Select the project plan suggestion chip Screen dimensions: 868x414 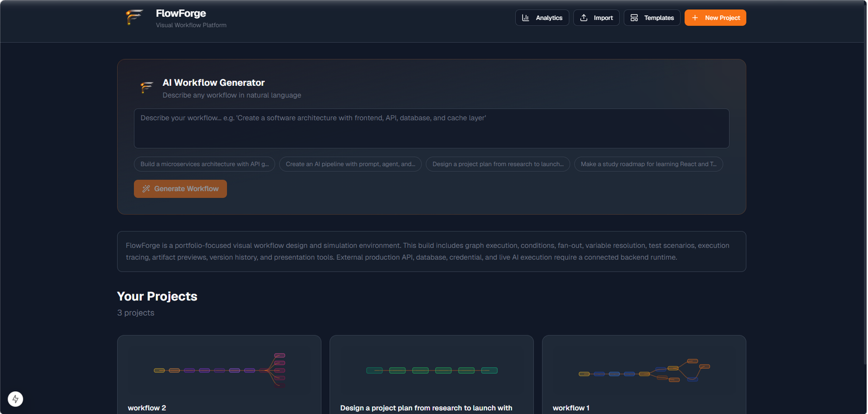[498, 164]
